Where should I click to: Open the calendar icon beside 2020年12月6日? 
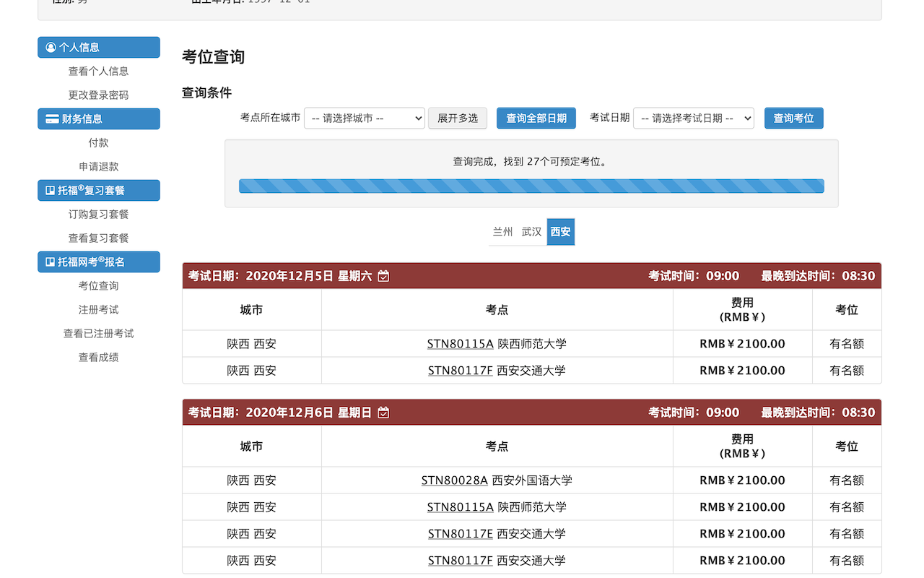tap(383, 412)
